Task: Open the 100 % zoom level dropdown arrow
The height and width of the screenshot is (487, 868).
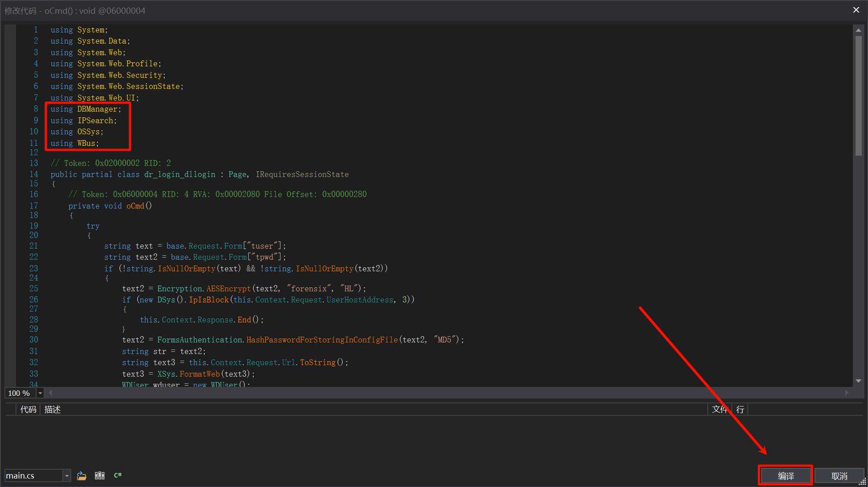Action: tap(40, 393)
